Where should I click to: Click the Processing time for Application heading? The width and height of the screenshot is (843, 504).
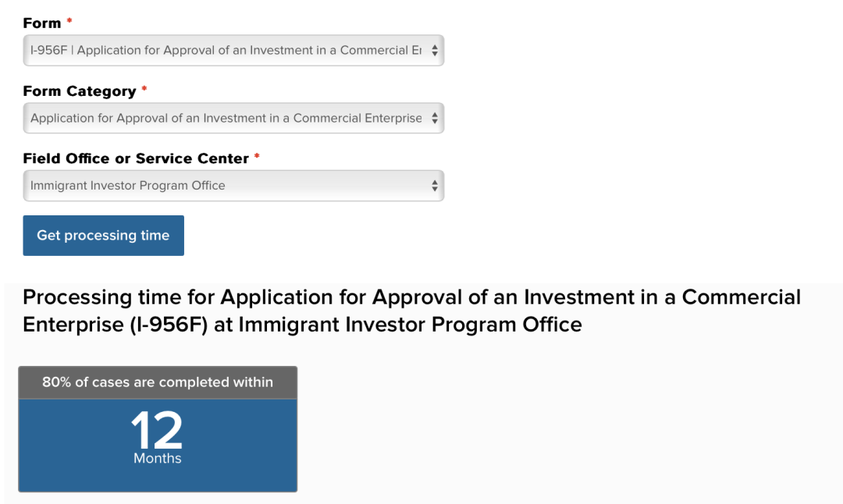point(412,311)
